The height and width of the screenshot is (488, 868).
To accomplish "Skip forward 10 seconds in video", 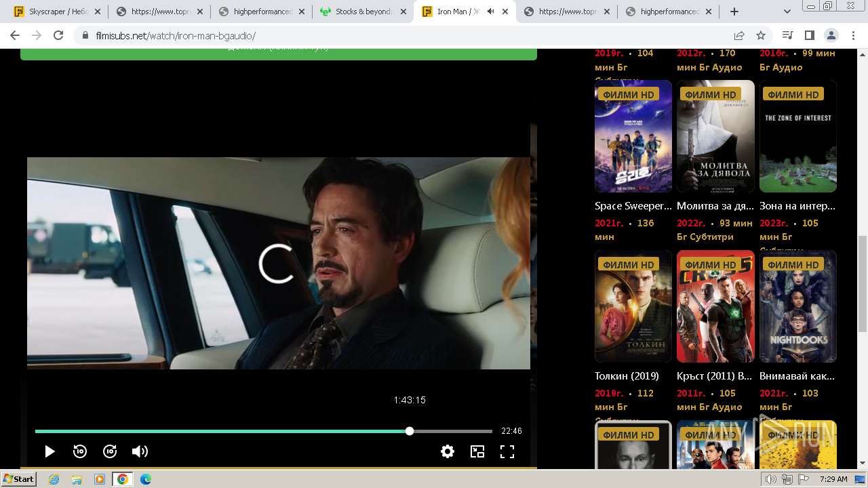I will click(x=110, y=451).
